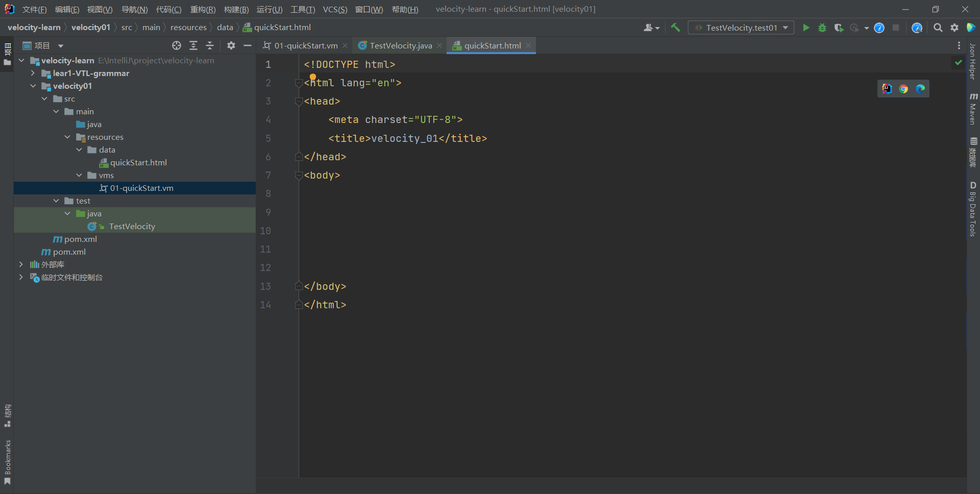The image size is (980, 494).
Task: Select pom.xml under velocity01
Action: [81, 239]
